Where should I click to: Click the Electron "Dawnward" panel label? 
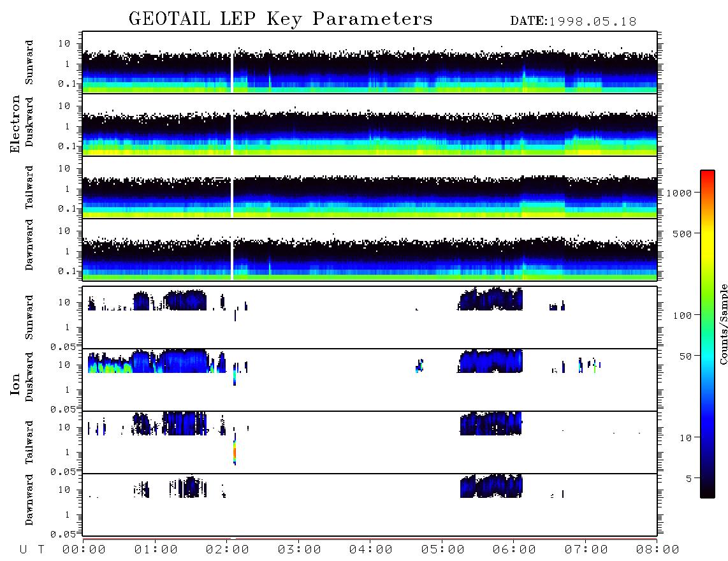click(29, 245)
